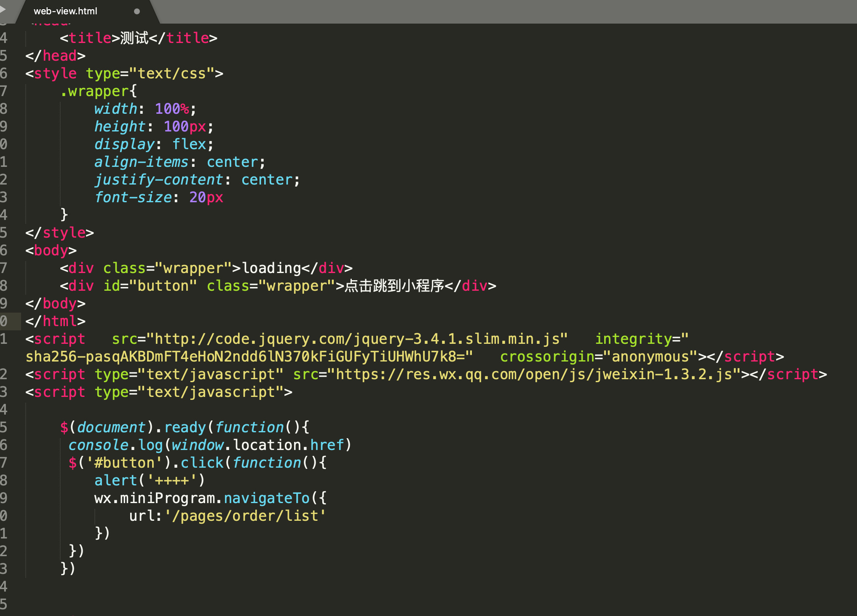Click the tab scroll arrow at top-left
Viewport: 857px width, 616px height.
3,9
